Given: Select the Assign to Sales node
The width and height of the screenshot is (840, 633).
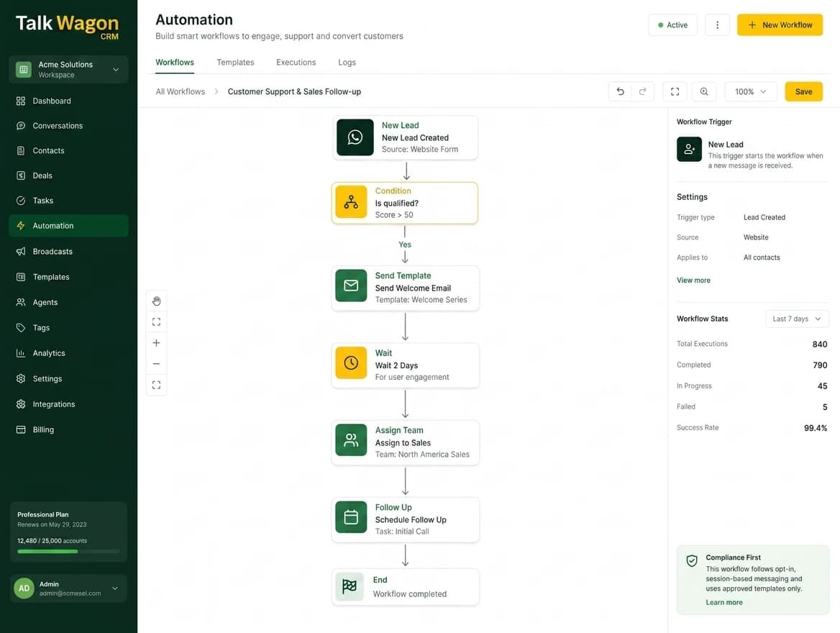Looking at the screenshot, I should point(406,442).
